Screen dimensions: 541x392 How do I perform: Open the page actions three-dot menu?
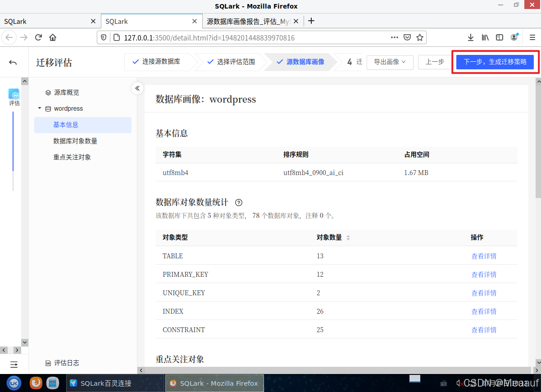click(394, 37)
